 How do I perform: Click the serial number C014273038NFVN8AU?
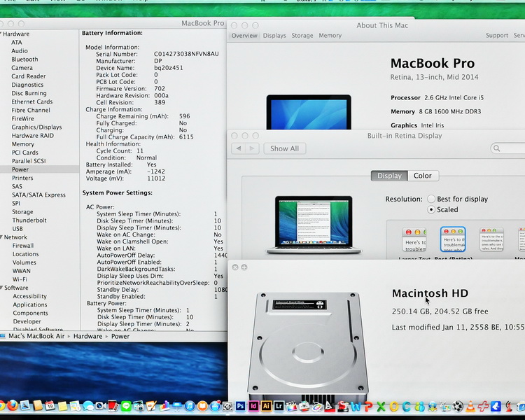pyautogui.click(x=186, y=55)
